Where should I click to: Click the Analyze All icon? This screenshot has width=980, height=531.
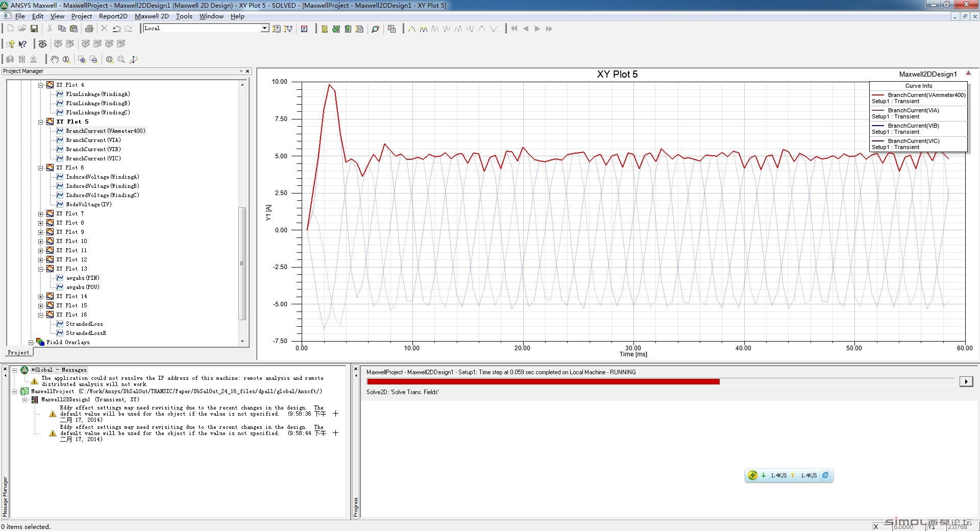coord(348,29)
